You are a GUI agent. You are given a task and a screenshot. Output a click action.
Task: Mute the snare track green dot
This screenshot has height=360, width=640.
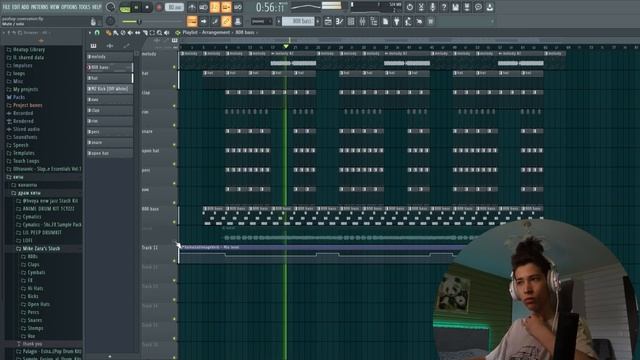point(175,145)
